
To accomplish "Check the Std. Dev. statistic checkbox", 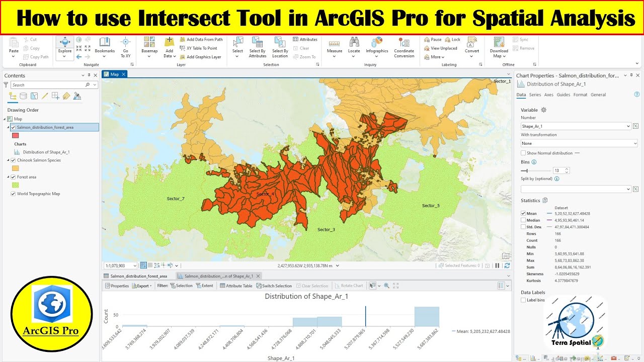I will click(523, 227).
